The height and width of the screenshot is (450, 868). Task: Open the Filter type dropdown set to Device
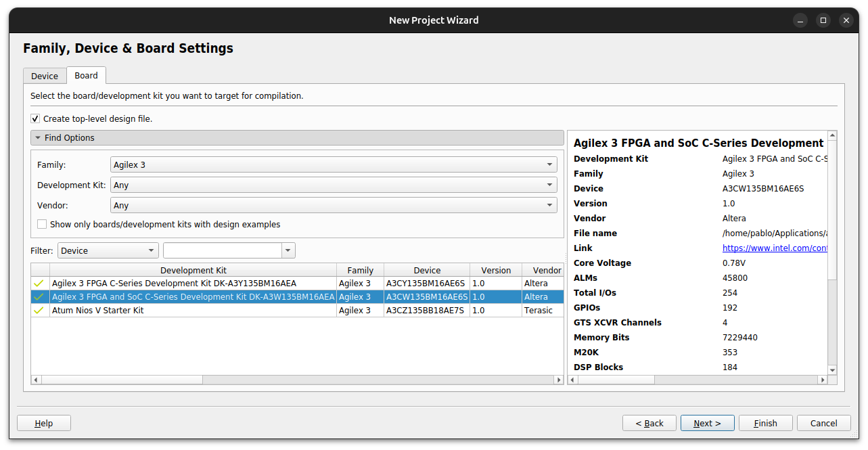108,250
